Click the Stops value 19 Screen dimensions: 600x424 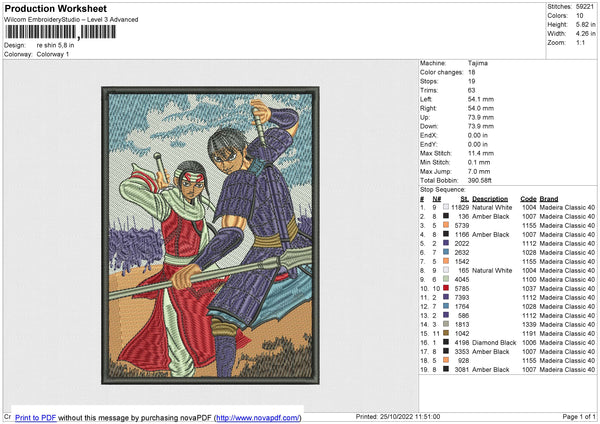pos(471,81)
